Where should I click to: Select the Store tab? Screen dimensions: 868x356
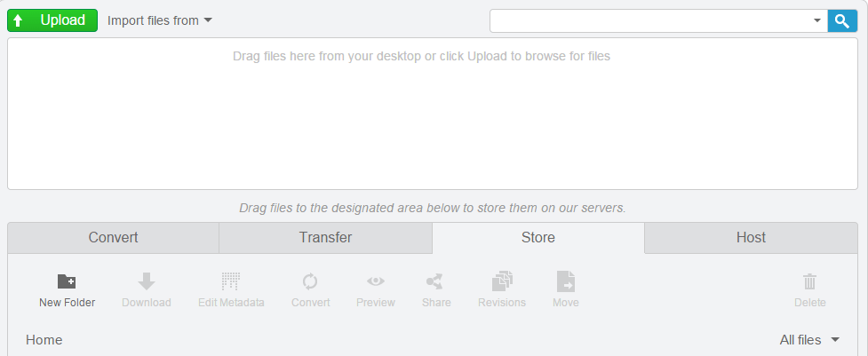pos(538,238)
